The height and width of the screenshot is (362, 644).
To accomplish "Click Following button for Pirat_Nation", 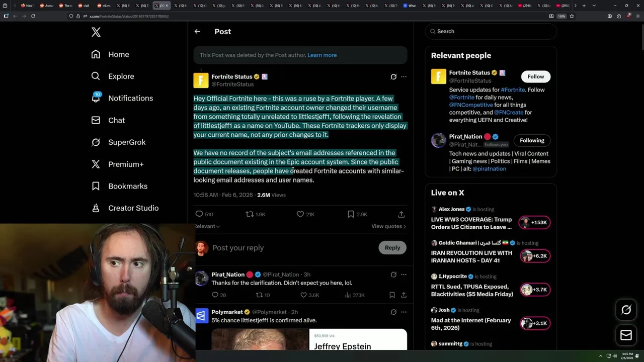I will [532, 140].
